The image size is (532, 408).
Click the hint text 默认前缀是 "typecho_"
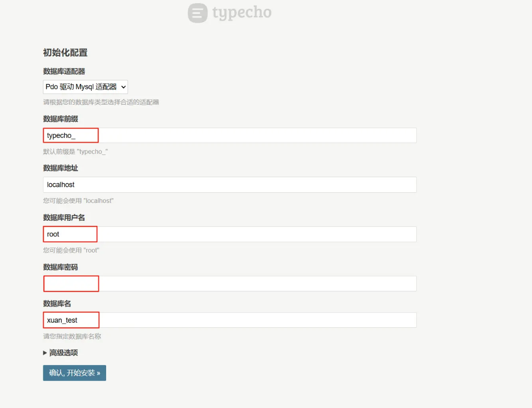coord(75,151)
